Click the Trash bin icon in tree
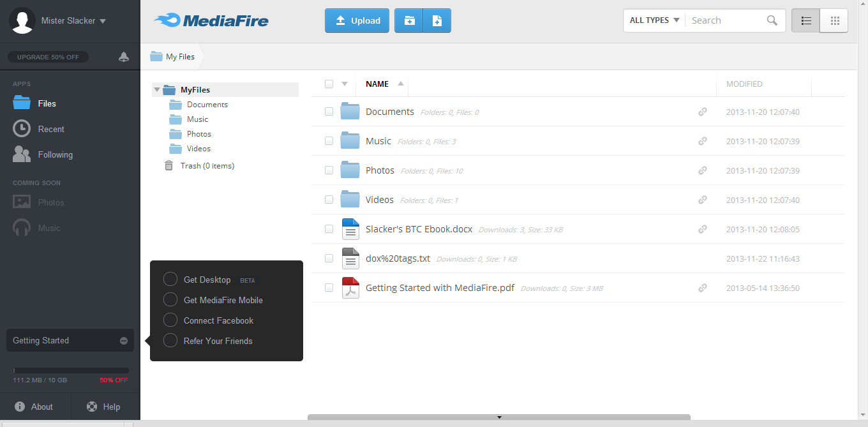This screenshot has width=868, height=427. tap(169, 165)
